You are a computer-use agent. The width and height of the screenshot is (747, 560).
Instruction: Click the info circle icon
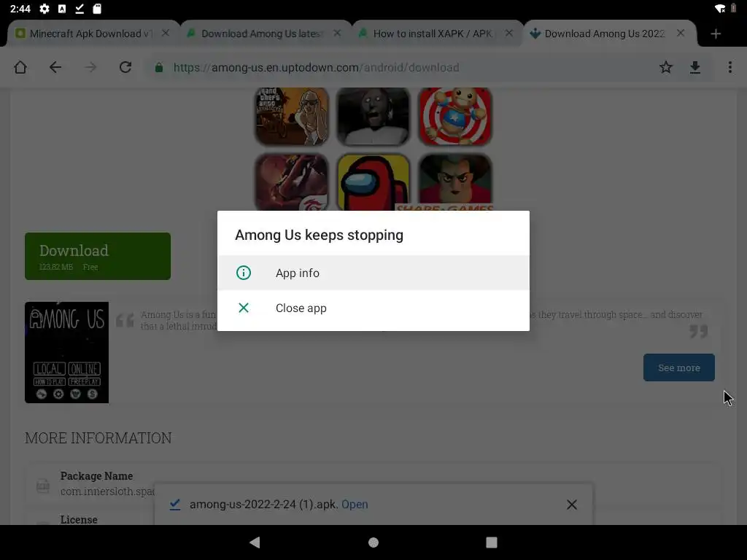pyautogui.click(x=244, y=273)
